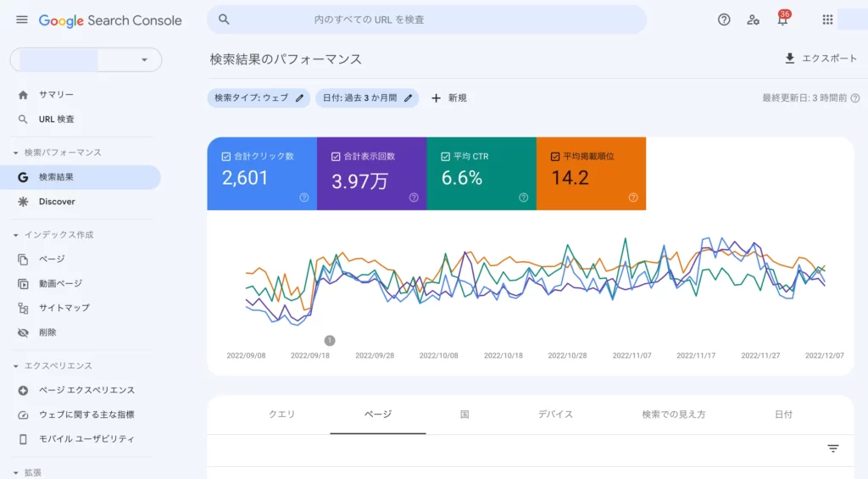Click the URL inspection search field
The width and height of the screenshot is (868, 479).
coord(427,19)
